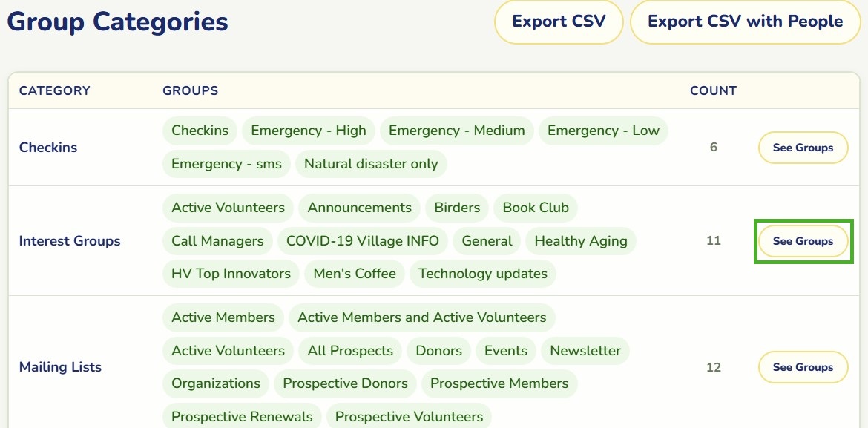This screenshot has height=428, width=868.
Task: Open the Book Club group tag
Action: [536, 208]
